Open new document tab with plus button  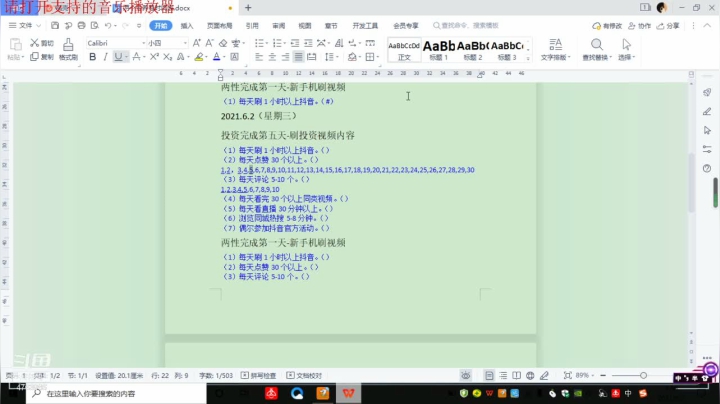pos(248,8)
